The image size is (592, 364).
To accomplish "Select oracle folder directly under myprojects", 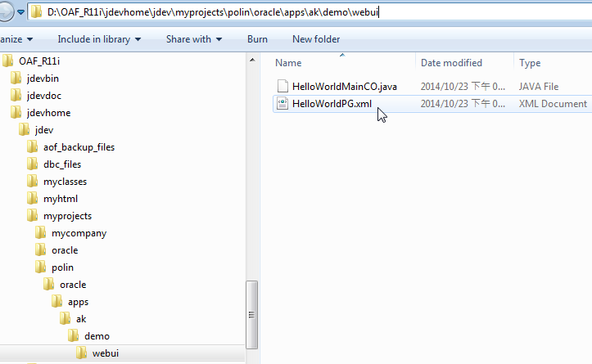I will [x=65, y=250].
